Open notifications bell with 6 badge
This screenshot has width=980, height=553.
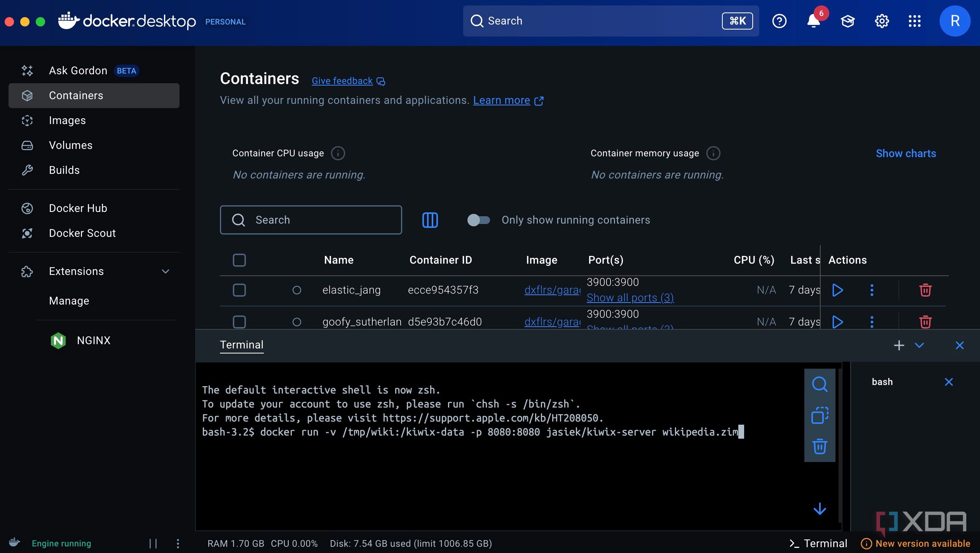pos(814,21)
